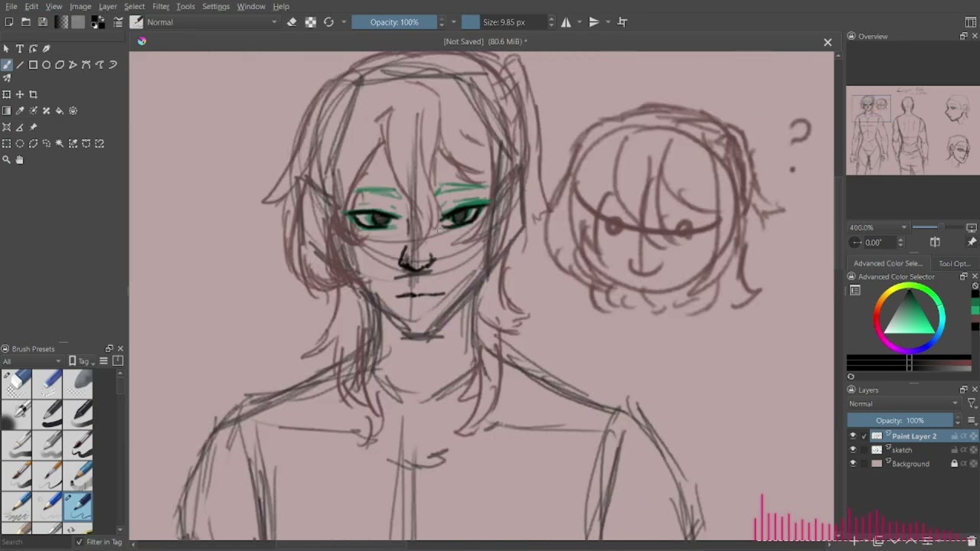Select the Transform tool
This screenshot has height=551, width=980.
click(7, 94)
